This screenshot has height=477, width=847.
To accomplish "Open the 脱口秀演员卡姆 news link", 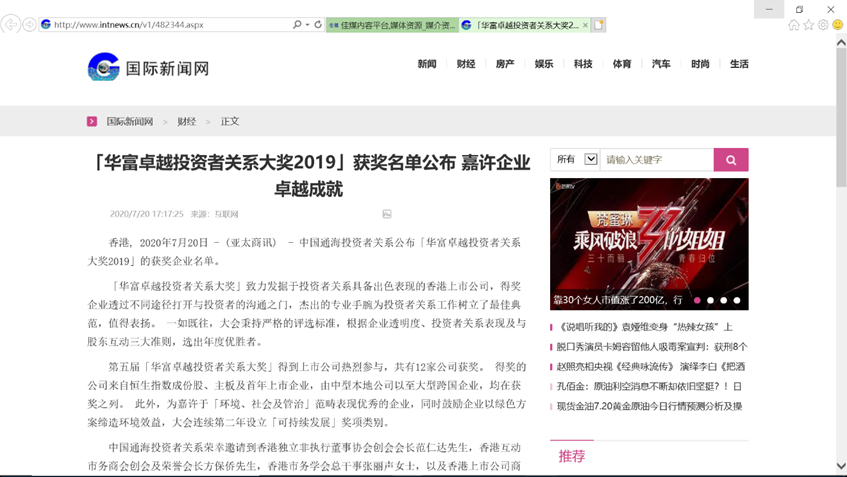I will pyautogui.click(x=652, y=347).
